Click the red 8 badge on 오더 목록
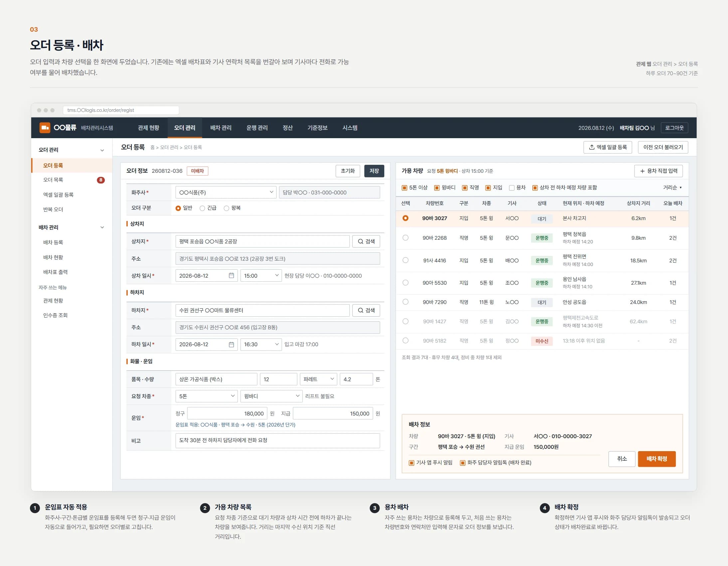Image resolution: width=728 pixels, height=566 pixels. 101,180
